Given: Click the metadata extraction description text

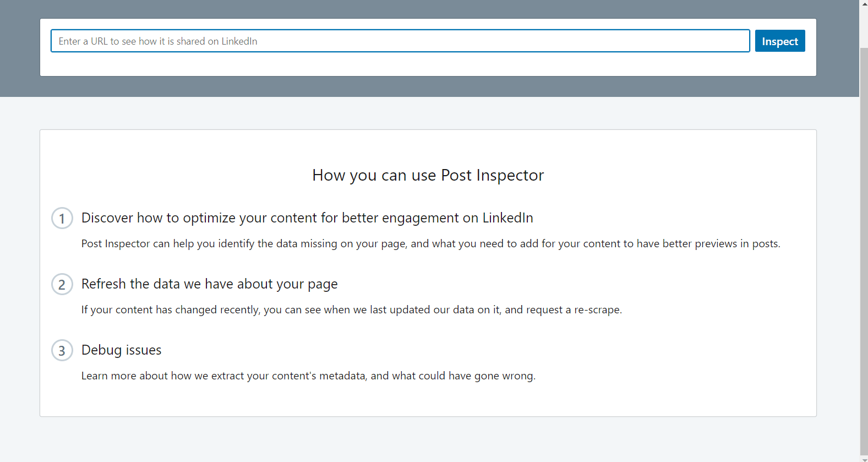Looking at the screenshot, I should pyautogui.click(x=308, y=376).
